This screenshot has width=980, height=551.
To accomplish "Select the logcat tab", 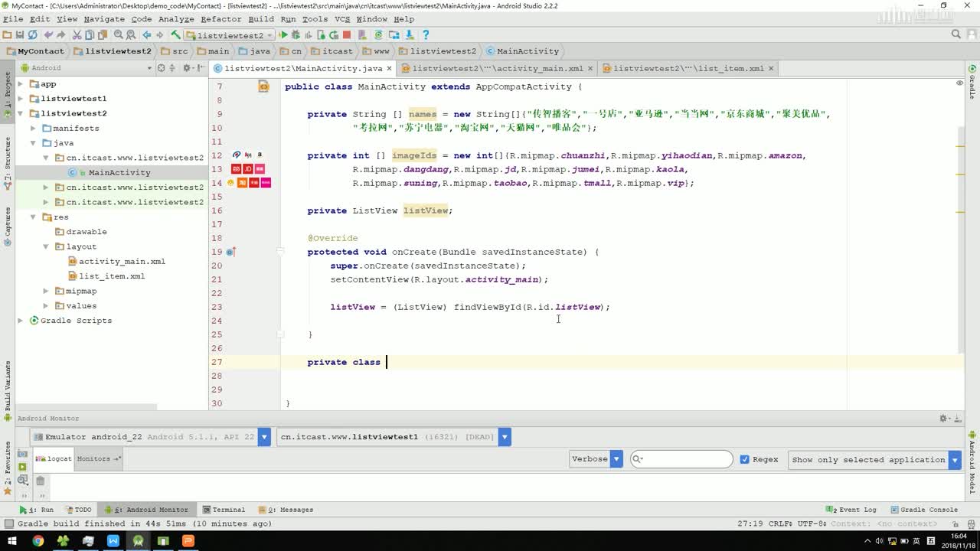I will [53, 458].
